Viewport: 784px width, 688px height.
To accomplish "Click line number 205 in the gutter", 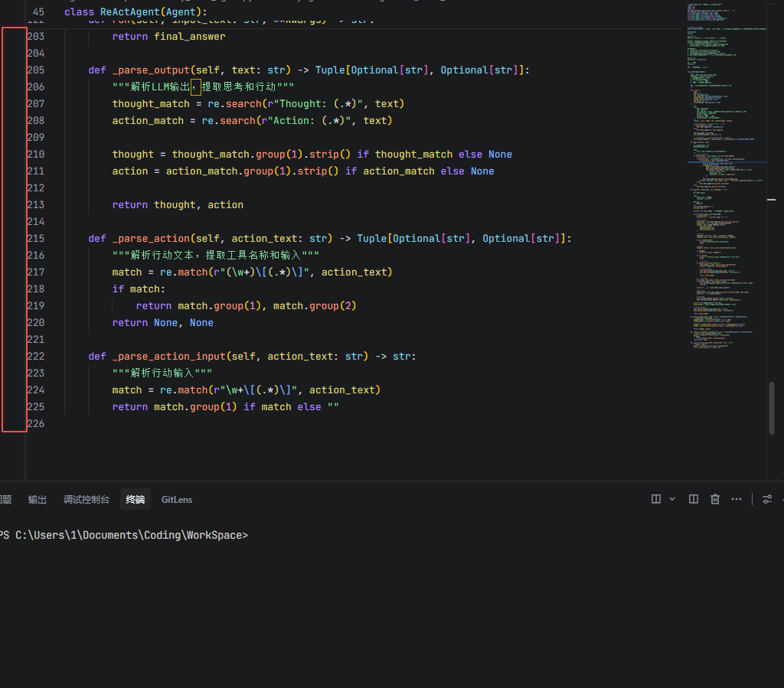I will coord(35,70).
